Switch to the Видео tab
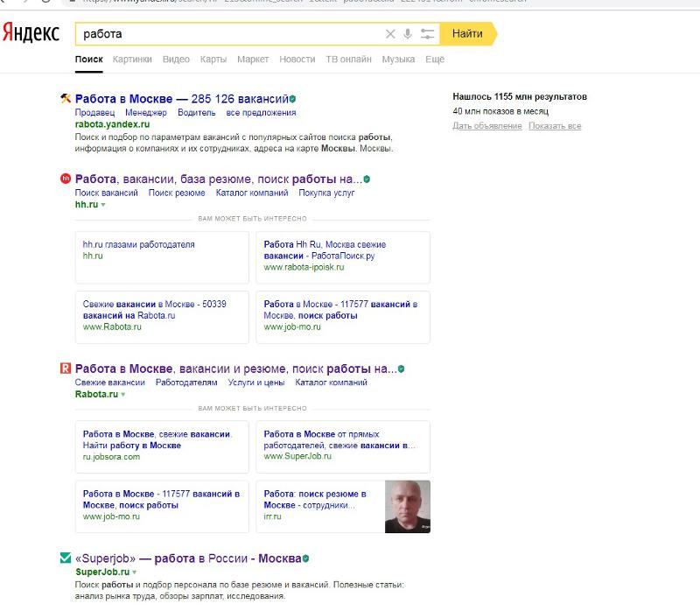 click(x=176, y=60)
